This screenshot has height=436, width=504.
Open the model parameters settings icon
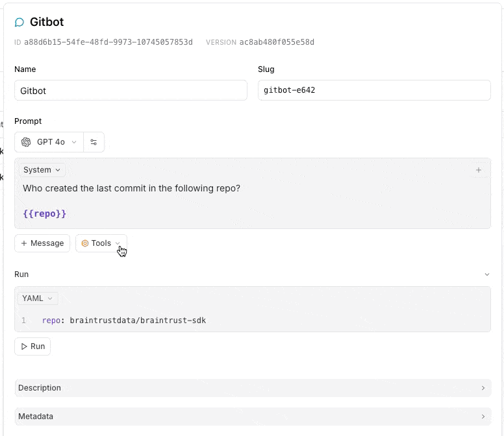coord(94,142)
